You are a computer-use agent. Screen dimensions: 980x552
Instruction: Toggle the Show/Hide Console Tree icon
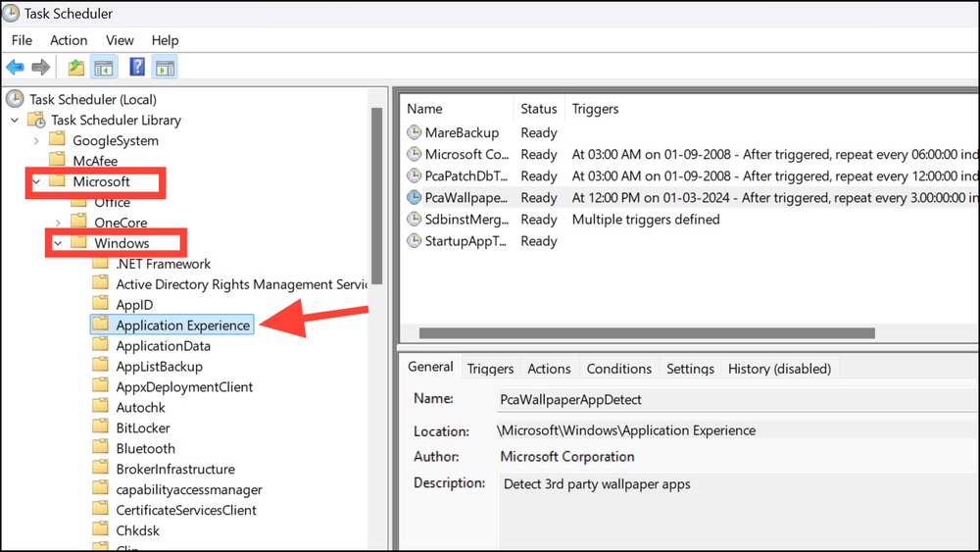(x=104, y=67)
